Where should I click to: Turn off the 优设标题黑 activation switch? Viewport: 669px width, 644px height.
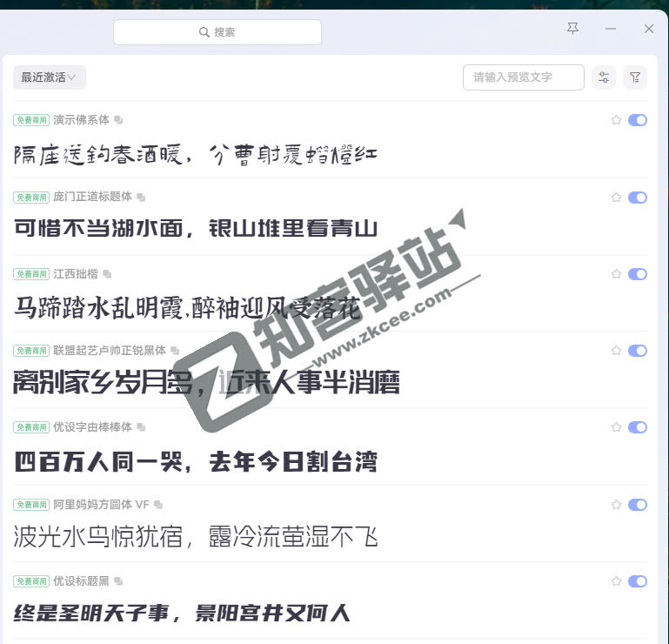click(638, 581)
